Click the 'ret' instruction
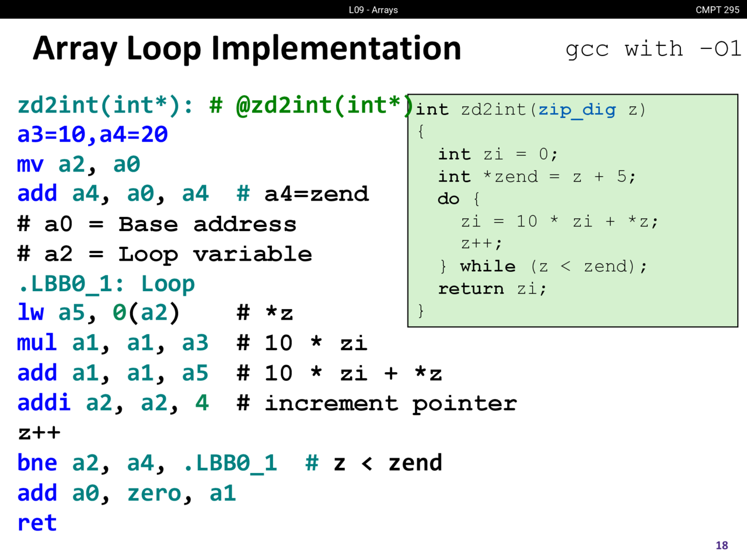747x560 pixels. [37, 523]
